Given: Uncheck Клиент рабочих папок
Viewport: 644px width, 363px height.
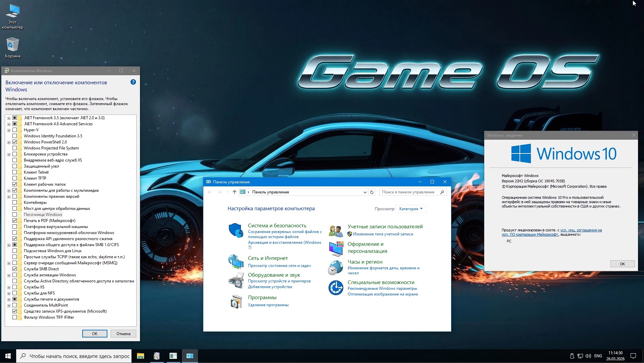Looking at the screenshot, I should [x=15, y=184].
